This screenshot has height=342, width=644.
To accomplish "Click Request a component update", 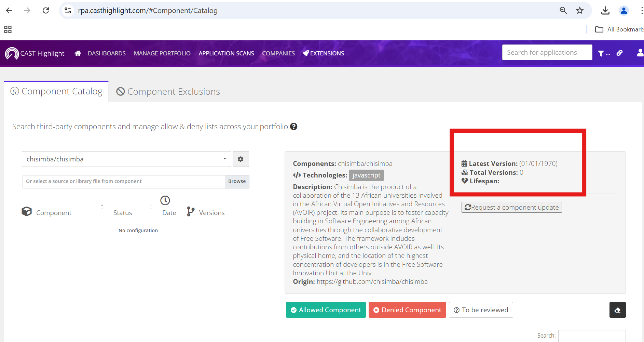I will click(x=511, y=207).
